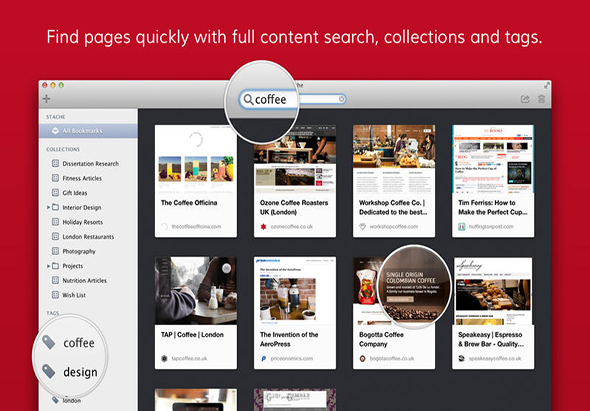
Task: Open the Ozone Coffee Roasters thumbnail
Action: coord(295,160)
